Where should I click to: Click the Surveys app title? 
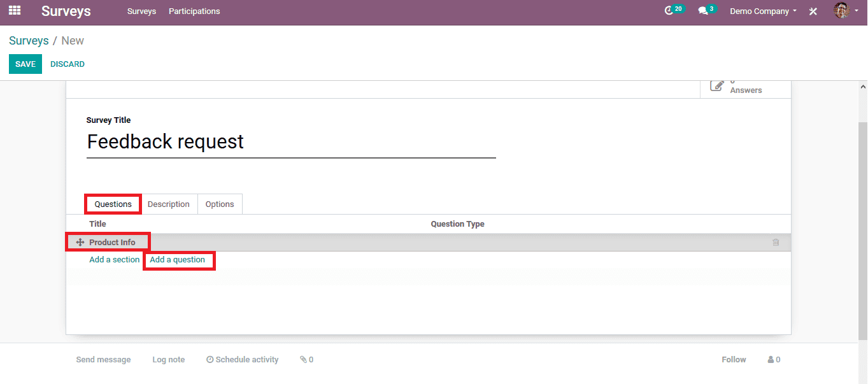(x=66, y=11)
